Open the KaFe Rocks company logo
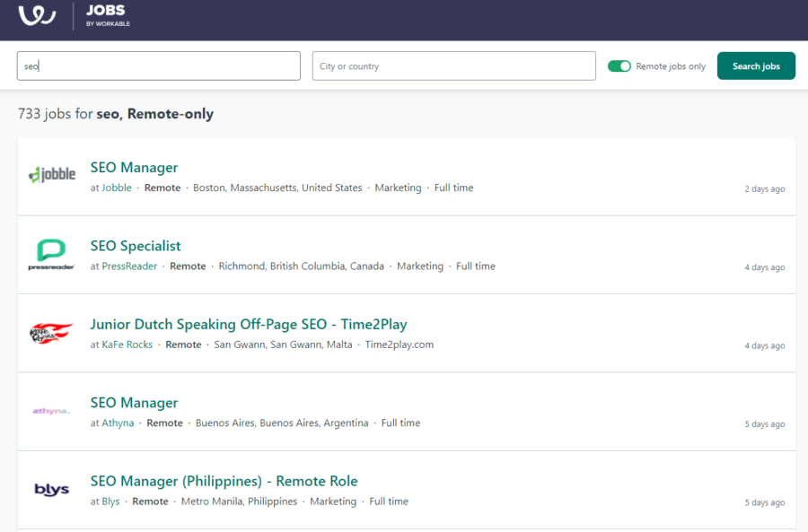Viewport: 808px width, 532px height. pyautogui.click(x=51, y=333)
